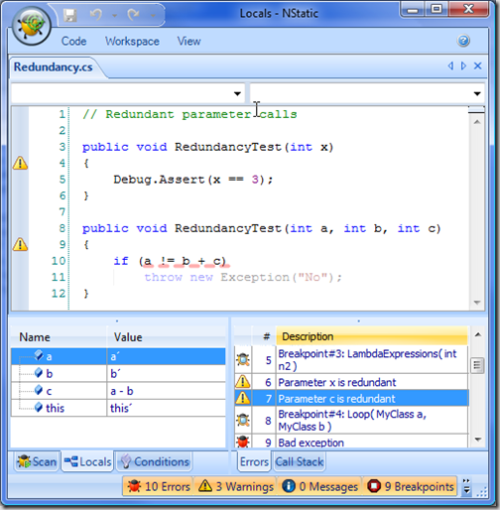The width and height of the screenshot is (500, 510).
Task: Toggle the 0 Messages filter button
Action: tap(320, 486)
